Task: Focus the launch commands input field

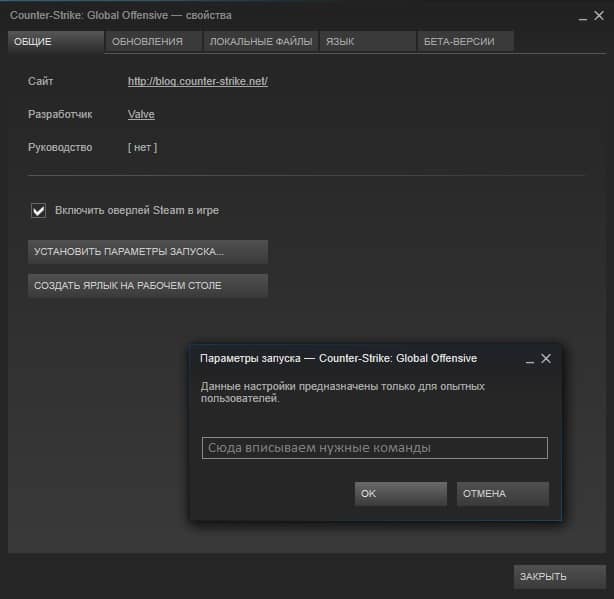Action: pos(375,448)
